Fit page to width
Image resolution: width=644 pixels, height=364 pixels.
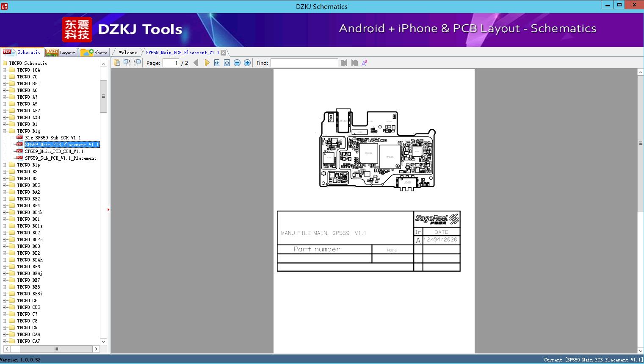[x=217, y=63]
